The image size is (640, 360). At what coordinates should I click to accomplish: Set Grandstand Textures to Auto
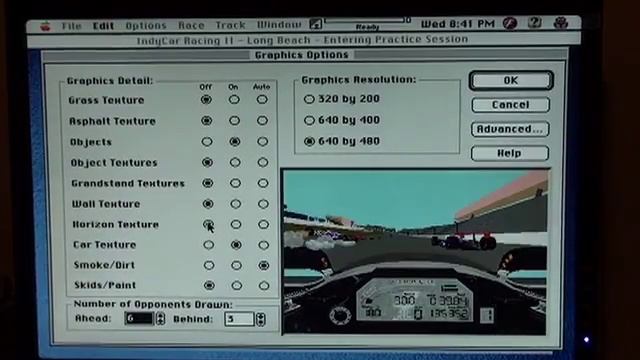coord(263,183)
